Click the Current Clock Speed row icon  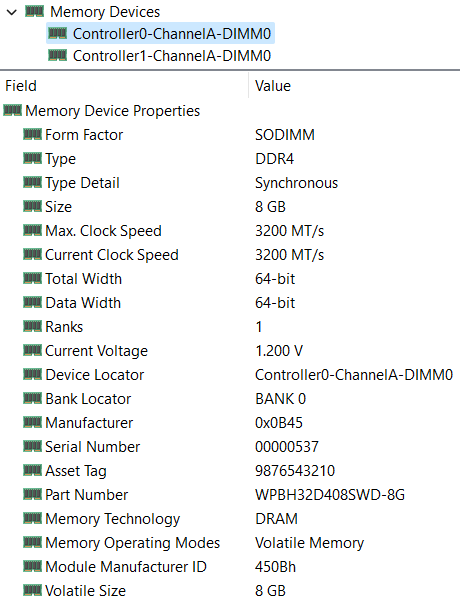pos(32,254)
